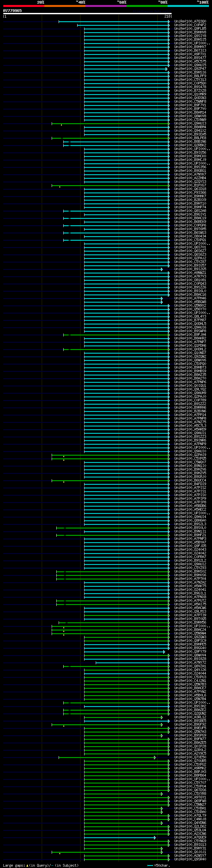This screenshot has height=868, width=212.
Task: Open hit UniRef100_B9HHV8
Action: tap(190, 32)
